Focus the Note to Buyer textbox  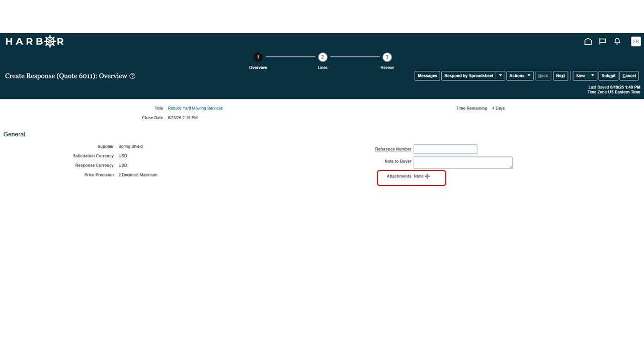point(463,162)
